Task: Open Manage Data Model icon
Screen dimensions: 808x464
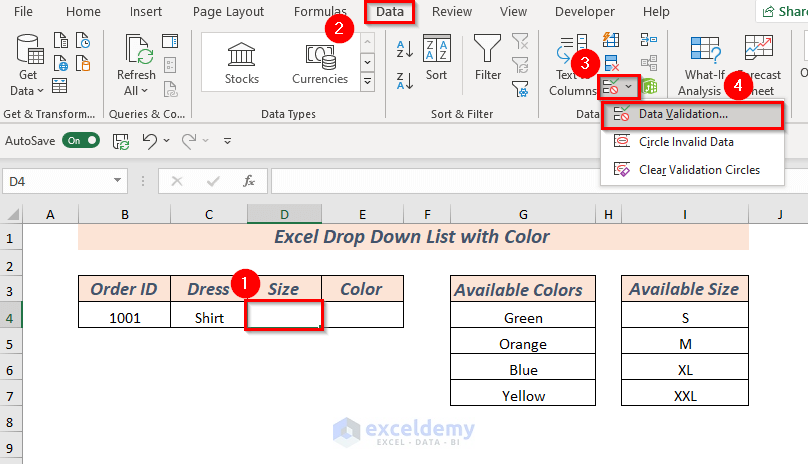Action: coord(650,87)
